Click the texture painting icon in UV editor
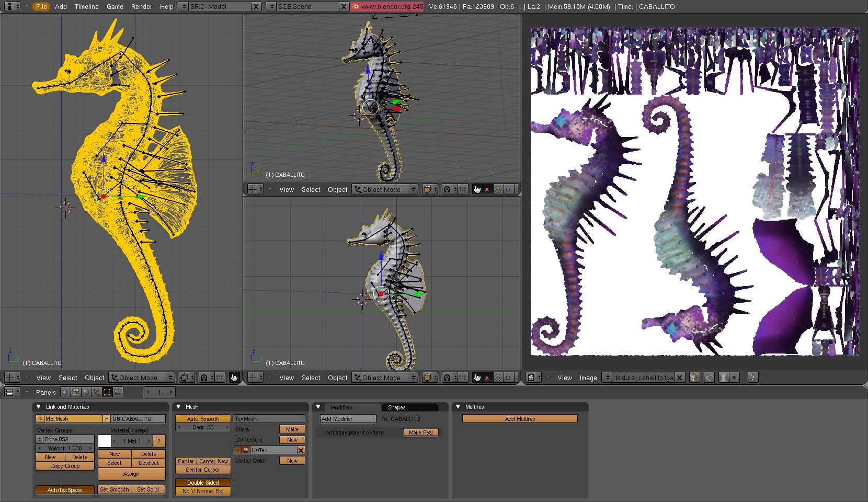The image size is (868, 502). point(709,378)
